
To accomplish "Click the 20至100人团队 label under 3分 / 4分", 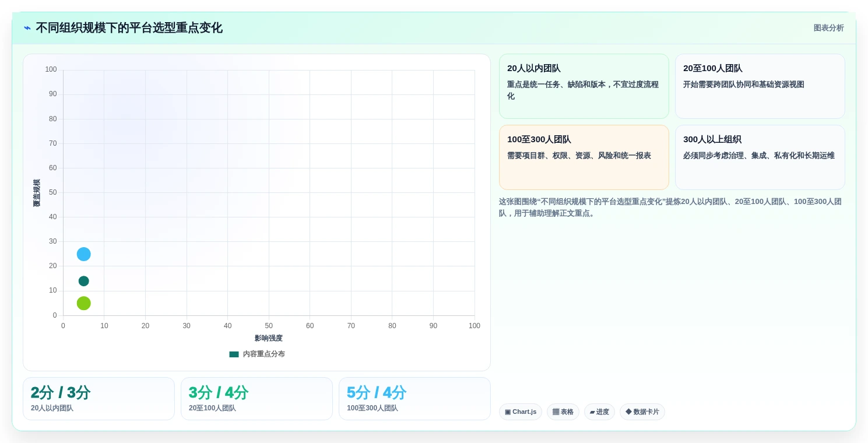I will click(x=212, y=408).
